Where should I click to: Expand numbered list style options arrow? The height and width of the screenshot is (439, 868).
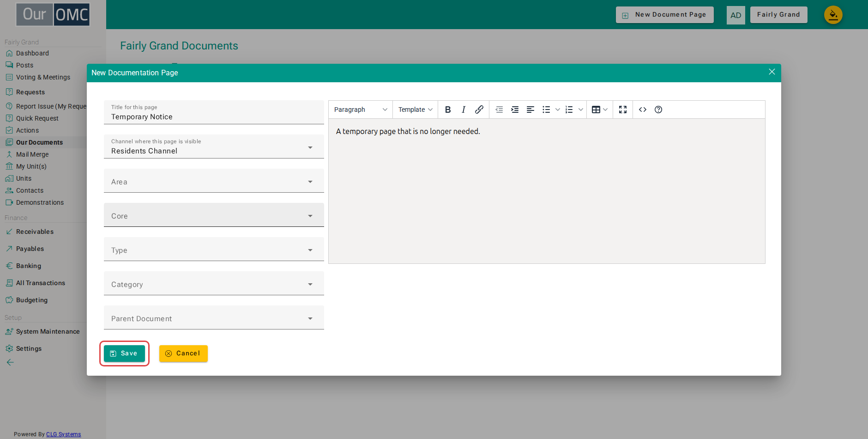coord(581,110)
